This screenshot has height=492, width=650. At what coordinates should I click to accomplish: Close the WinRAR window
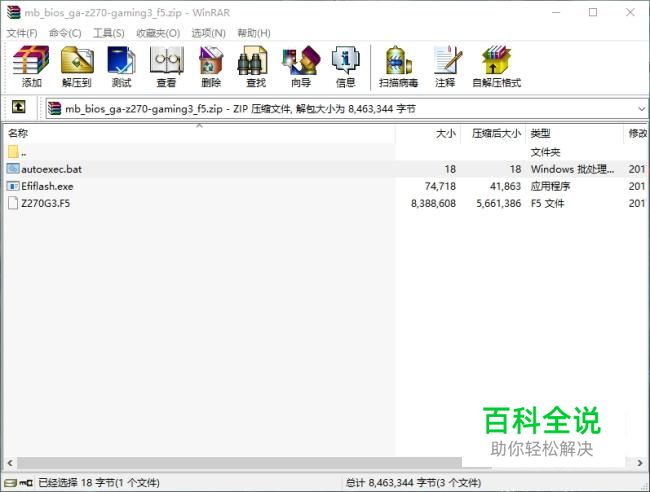pos(630,12)
